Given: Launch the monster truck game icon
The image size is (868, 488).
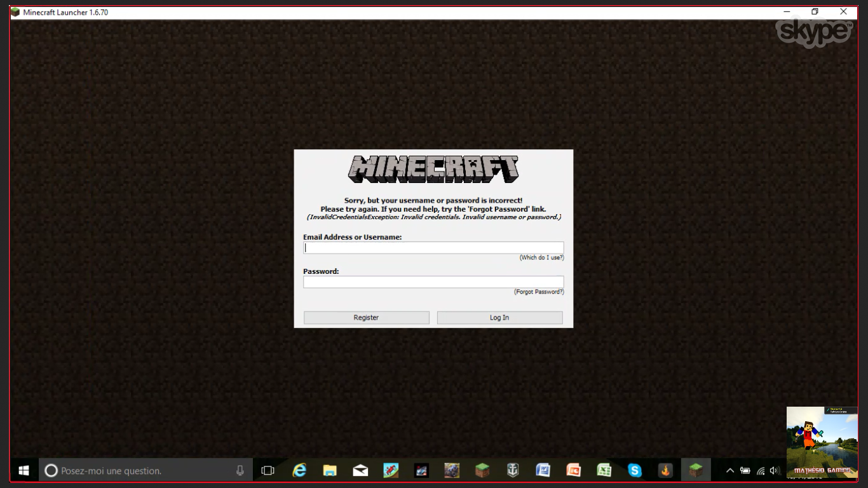Looking at the screenshot, I should tap(452, 470).
